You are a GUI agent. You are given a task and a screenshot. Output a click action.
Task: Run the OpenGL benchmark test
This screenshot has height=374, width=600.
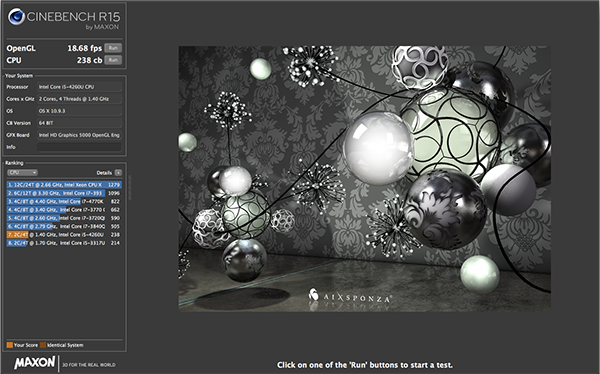[x=113, y=48]
